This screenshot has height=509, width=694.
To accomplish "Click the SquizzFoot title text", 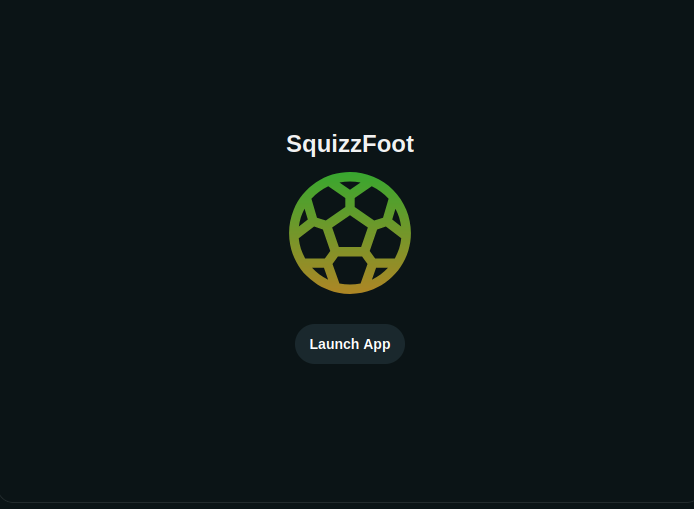I will pos(350,144).
